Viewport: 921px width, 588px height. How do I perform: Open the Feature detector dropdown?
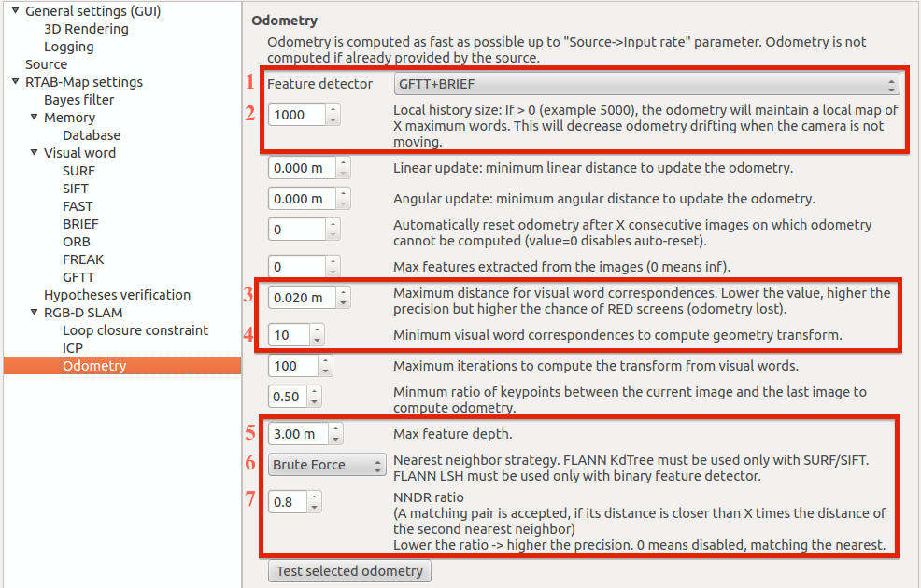[646, 84]
